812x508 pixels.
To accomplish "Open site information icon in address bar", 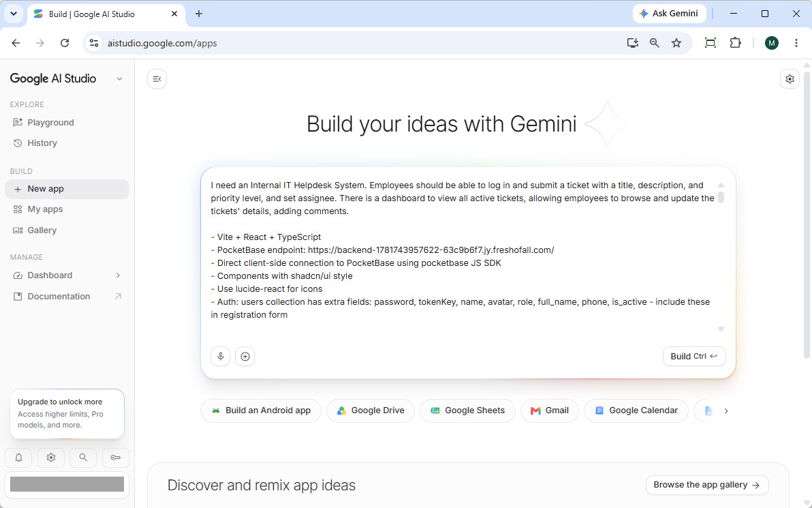I will (x=94, y=43).
